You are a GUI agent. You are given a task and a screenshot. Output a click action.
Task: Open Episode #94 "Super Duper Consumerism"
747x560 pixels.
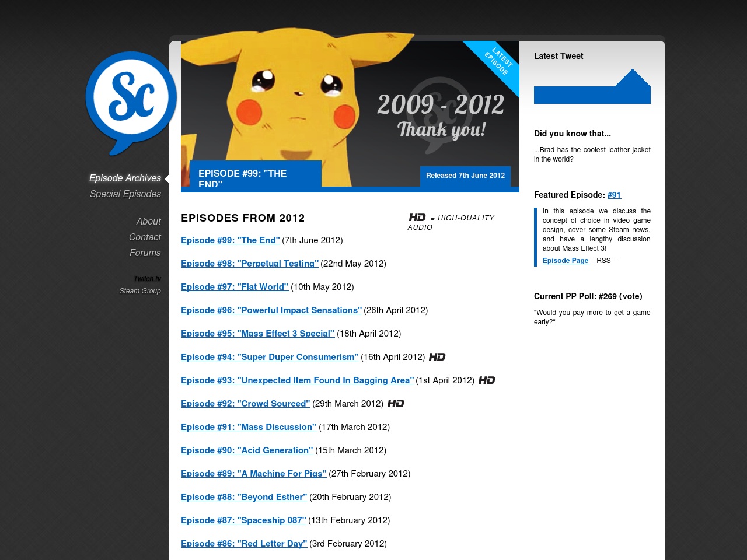pyautogui.click(x=270, y=357)
